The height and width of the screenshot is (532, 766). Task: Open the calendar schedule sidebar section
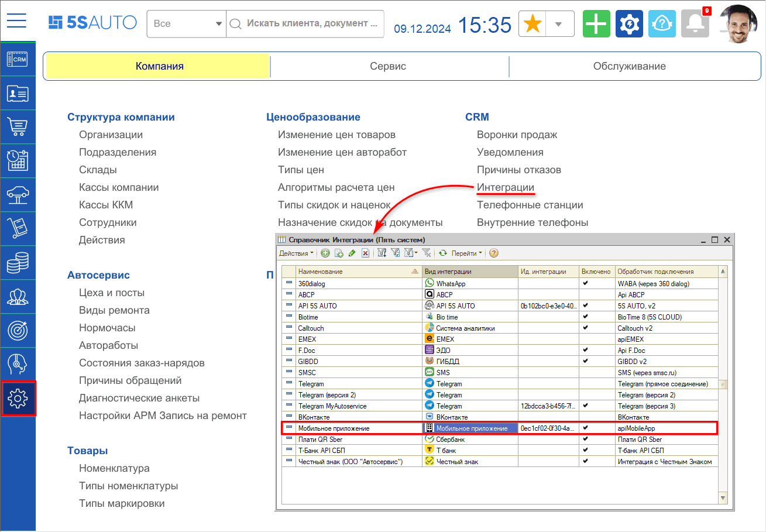[18, 161]
